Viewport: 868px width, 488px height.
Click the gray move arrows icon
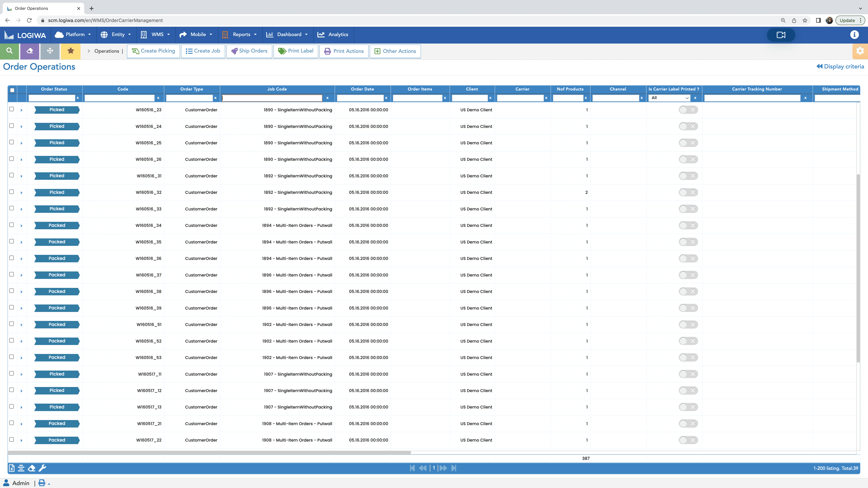pyautogui.click(x=50, y=51)
